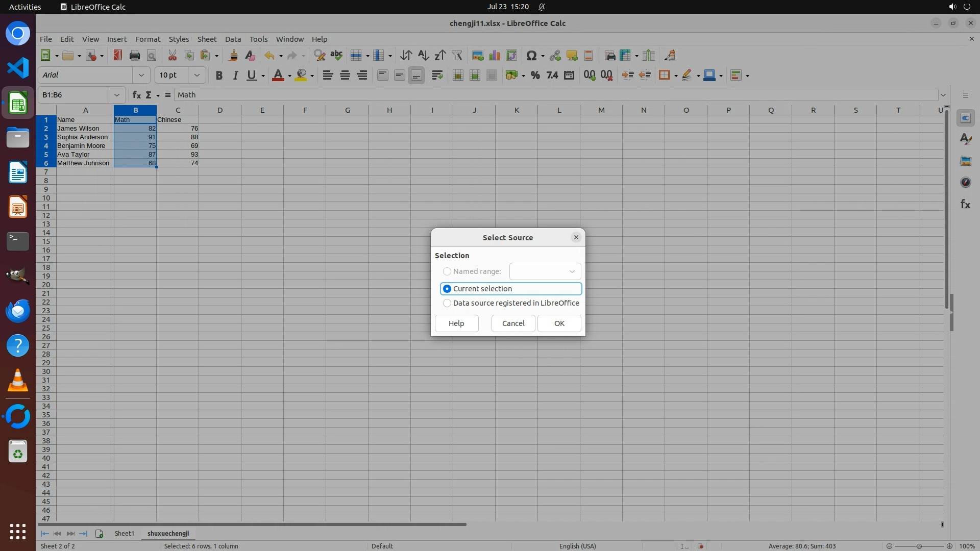Click the Insert Chart toolbar icon
The height and width of the screenshot is (551, 980).
click(494, 56)
